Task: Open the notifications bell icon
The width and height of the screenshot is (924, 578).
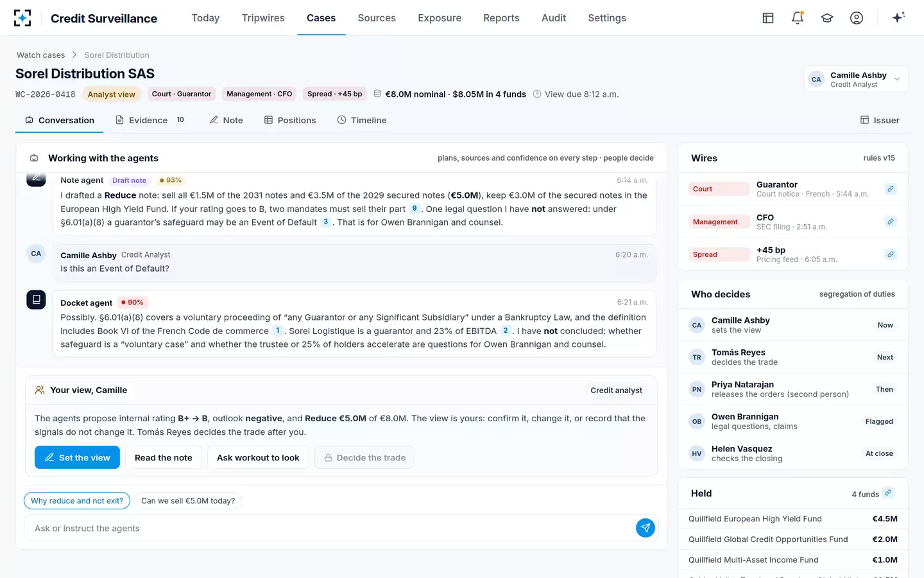Action: [x=798, y=18]
